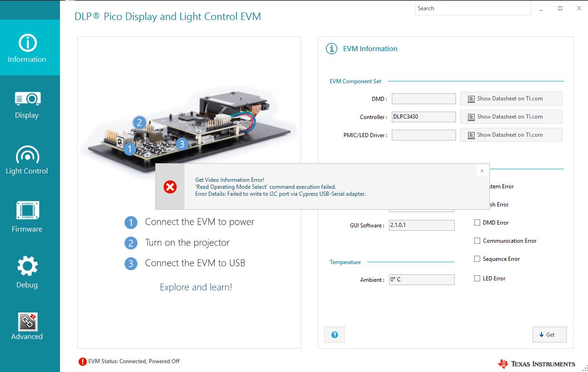Click the EVM status warning icon

[x=83, y=361]
